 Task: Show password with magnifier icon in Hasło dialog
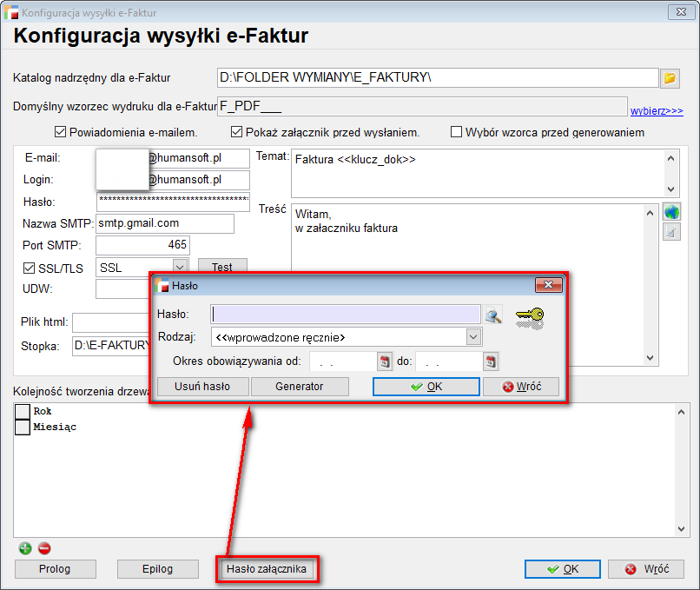point(492,315)
